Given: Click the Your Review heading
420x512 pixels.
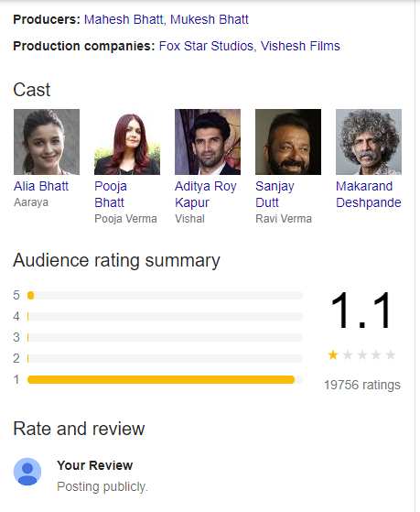Looking at the screenshot, I should [x=94, y=465].
